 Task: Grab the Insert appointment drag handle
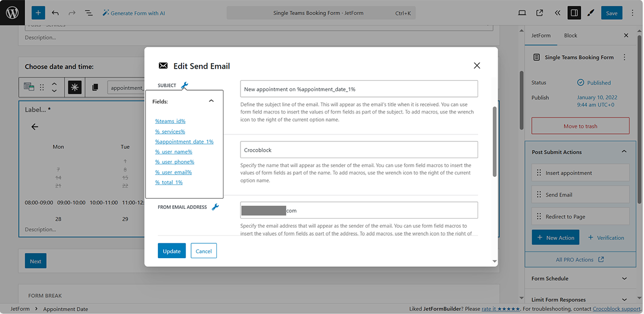pos(538,173)
